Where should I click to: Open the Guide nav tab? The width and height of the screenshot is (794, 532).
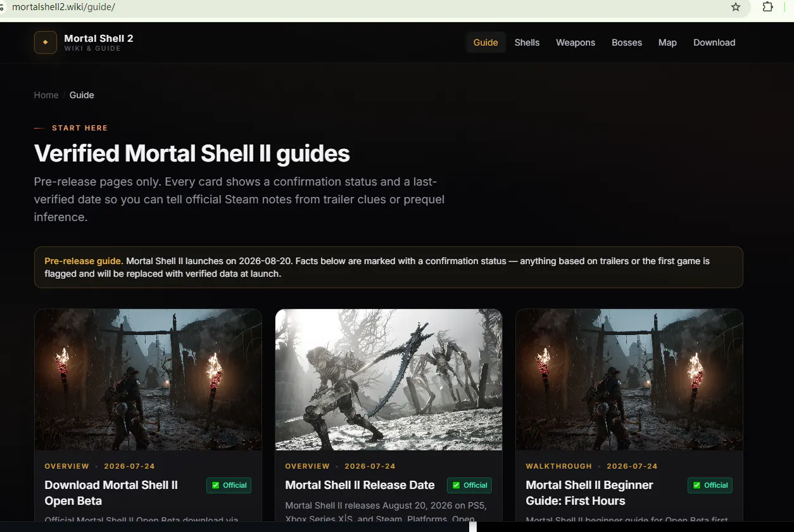point(486,42)
